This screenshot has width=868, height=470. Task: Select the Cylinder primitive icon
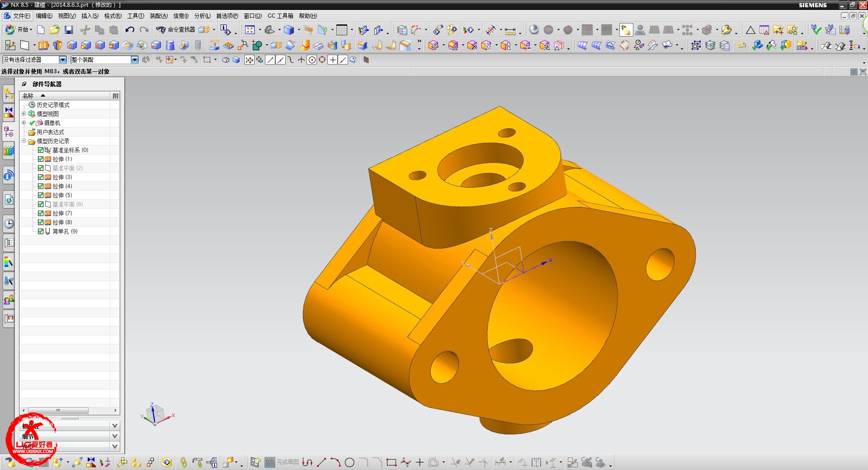pyautogui.click(x=170, y=45)
